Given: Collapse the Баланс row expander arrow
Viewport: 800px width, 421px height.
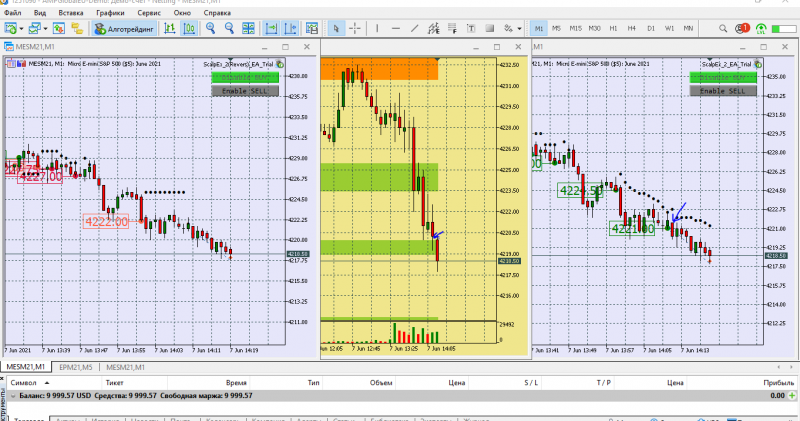Looking at the screenshot, I should click(13, 396).
